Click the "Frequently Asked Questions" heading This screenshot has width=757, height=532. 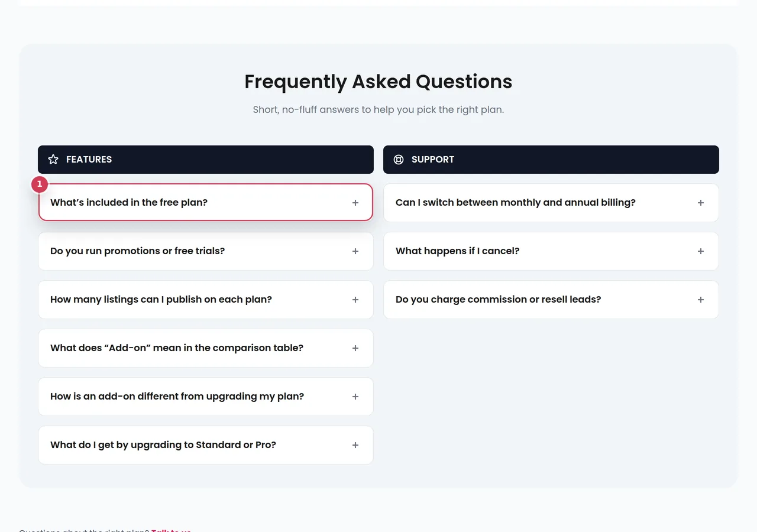pyautogui.click(x=378, y=82)
